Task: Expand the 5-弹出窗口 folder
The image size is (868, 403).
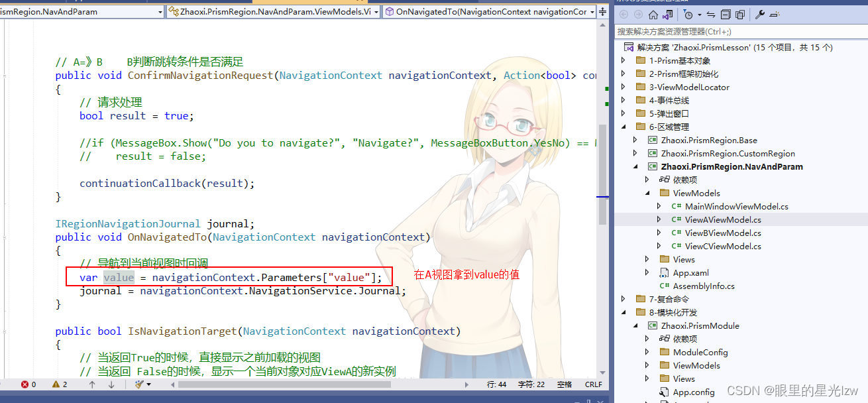Action: (623, 113)
